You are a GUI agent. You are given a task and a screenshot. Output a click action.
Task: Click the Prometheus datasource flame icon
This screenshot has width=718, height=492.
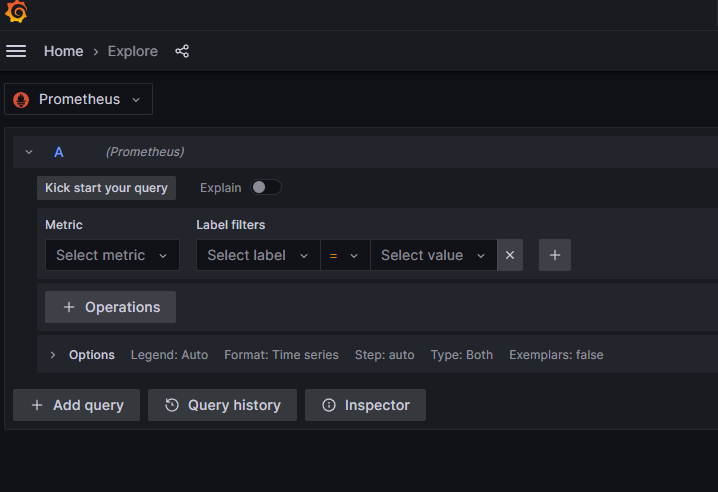pos(21,100)
